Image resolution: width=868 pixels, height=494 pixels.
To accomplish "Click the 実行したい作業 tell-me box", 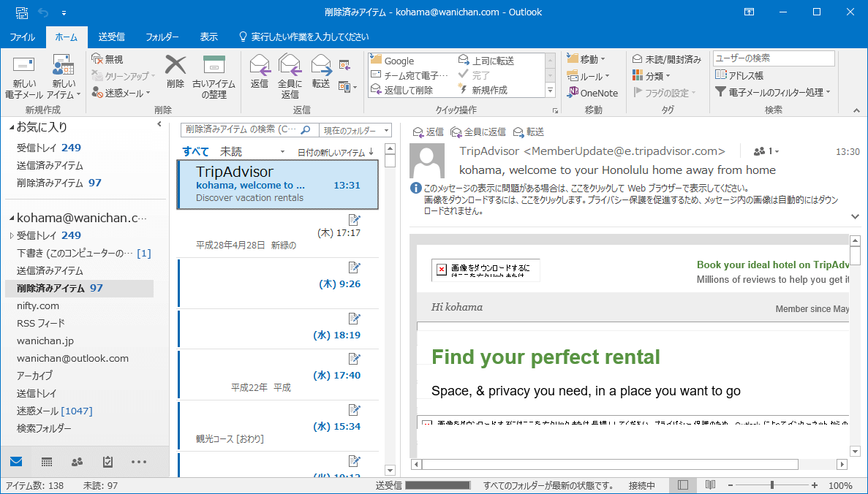I will click(x=303, y=37).
